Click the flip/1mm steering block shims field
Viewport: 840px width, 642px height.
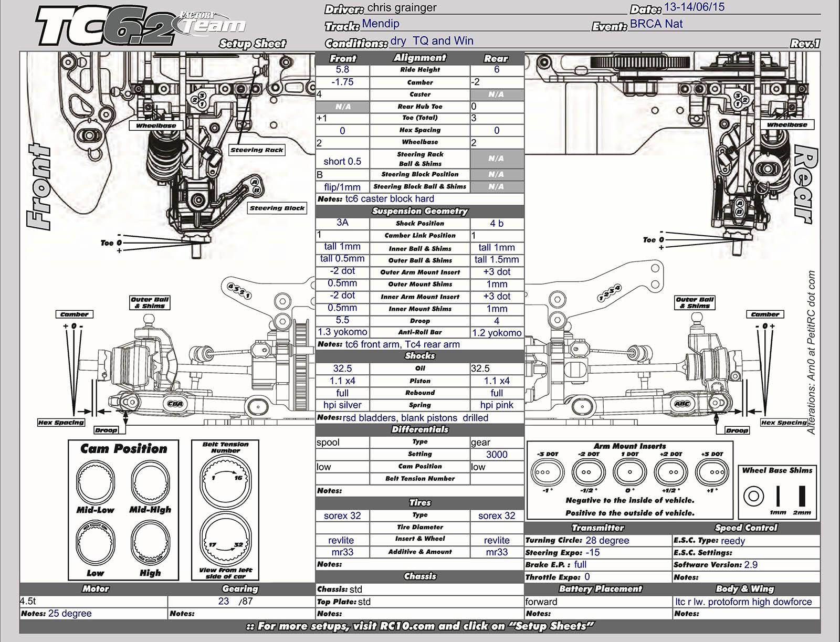[x=342, y=187]
